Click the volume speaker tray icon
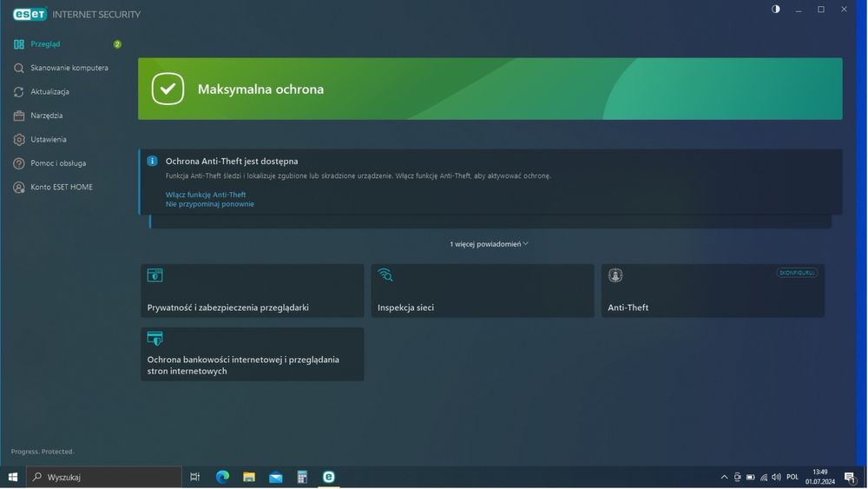Viewport: 868px width, 489px height. coord(777,477)
